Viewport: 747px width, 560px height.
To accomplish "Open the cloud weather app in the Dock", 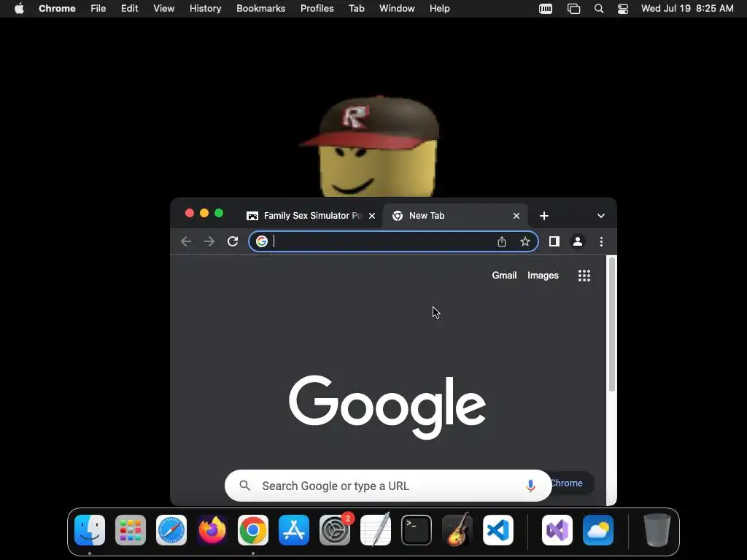I will 598,530.
